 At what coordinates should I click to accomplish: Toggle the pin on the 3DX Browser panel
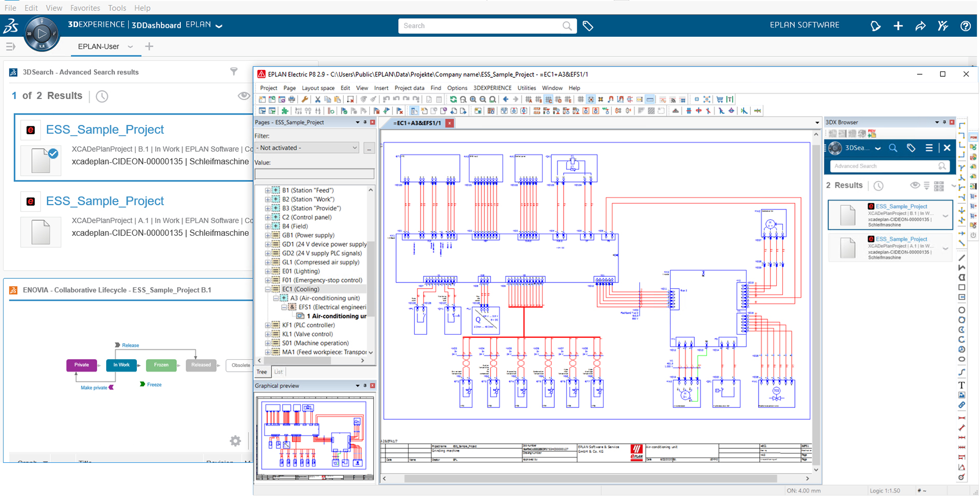coord(944,122)
